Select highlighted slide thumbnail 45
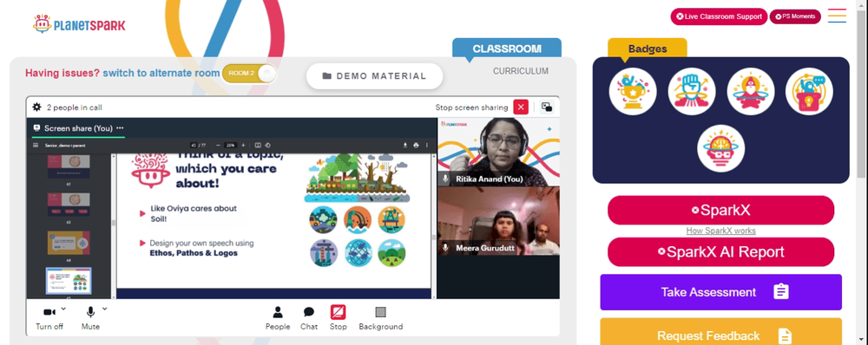The image size is (868, 345). click(x=69, y=281)
